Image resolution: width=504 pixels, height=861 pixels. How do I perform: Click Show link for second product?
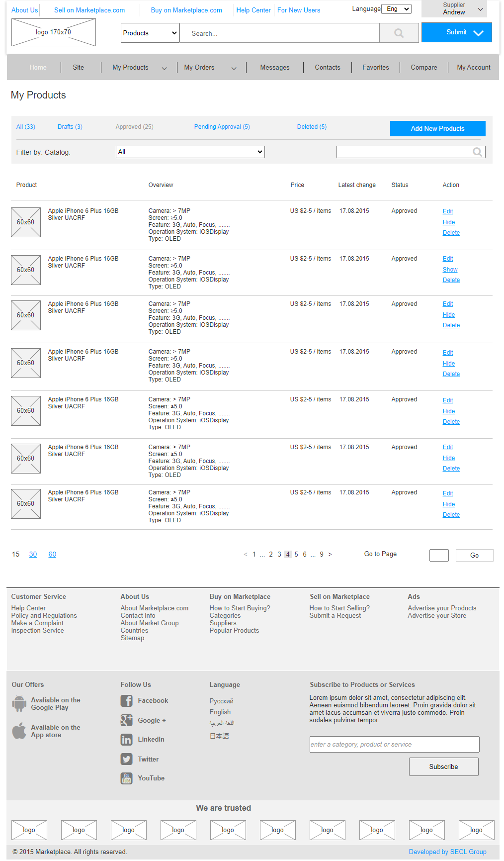[x=450, y=270]
